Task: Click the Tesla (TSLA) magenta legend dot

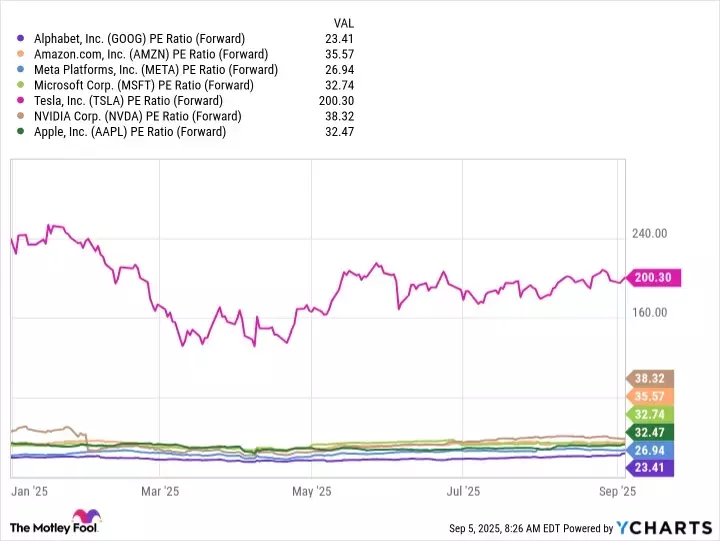Action: (21, 101)
